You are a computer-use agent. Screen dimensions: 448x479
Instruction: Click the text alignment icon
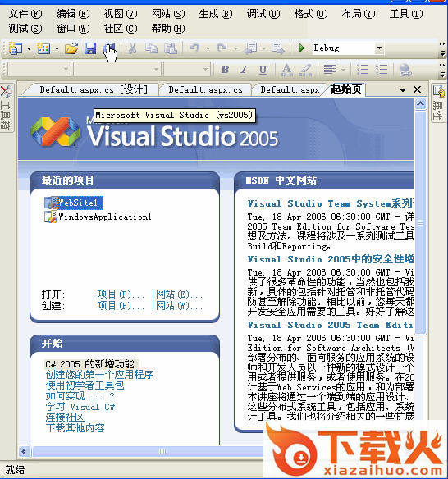point(329,70)
